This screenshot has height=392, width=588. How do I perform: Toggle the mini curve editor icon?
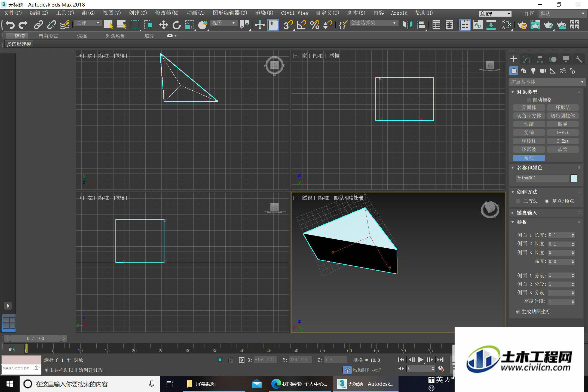point(12,349)
